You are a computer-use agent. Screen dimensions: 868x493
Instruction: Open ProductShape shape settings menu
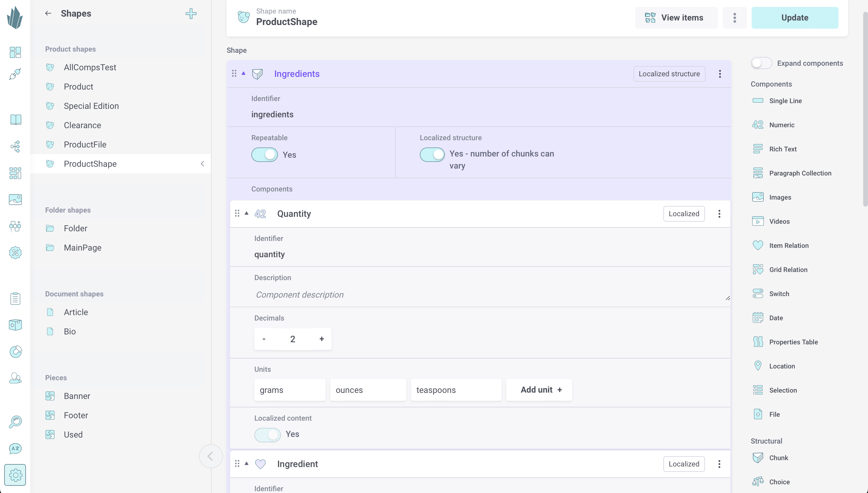coord(734,17)
